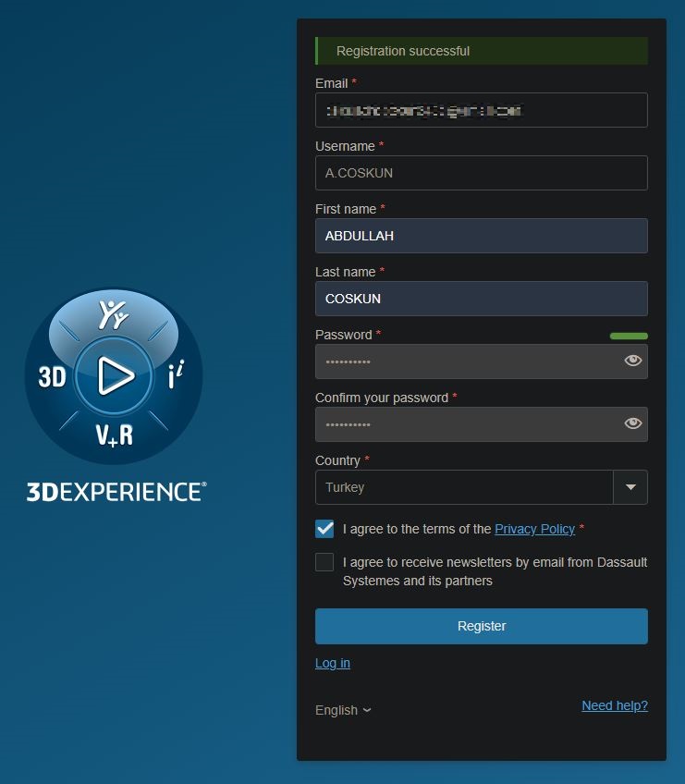Click the Turkey country combo box

coord(464,487)
